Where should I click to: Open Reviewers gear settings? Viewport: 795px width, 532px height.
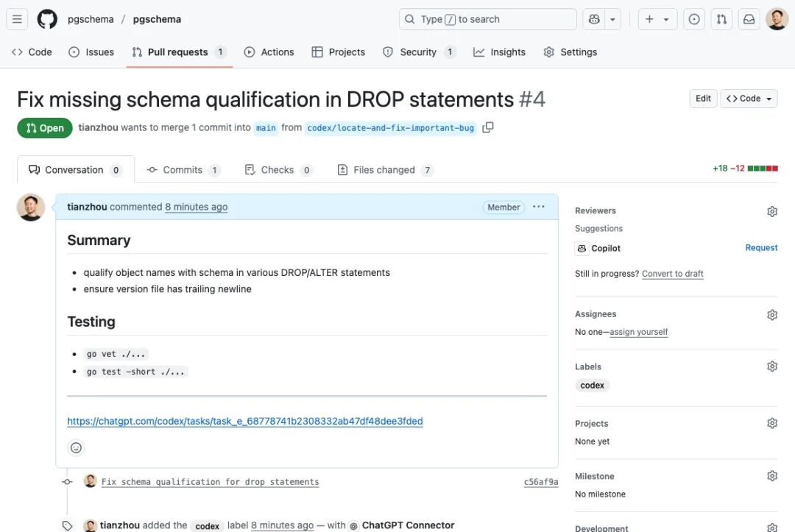click(x=771, y=211)
